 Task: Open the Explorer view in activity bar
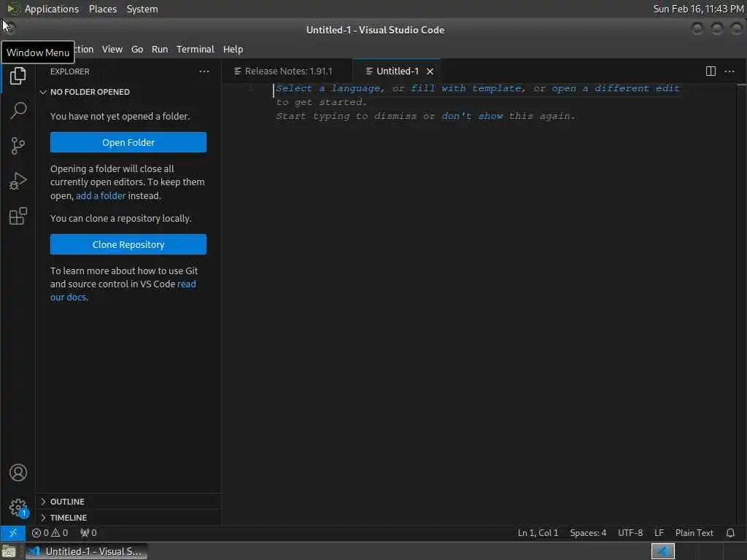(18, 76)
